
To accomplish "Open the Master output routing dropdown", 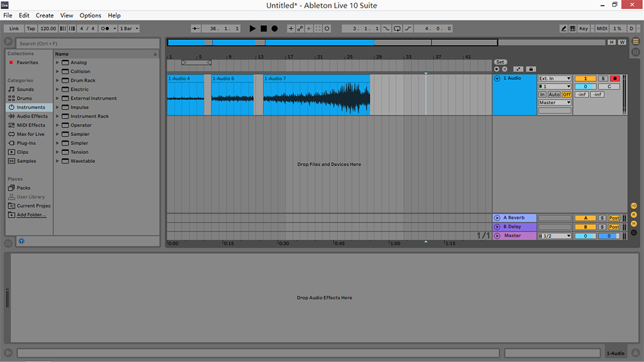I will [554, 102].
